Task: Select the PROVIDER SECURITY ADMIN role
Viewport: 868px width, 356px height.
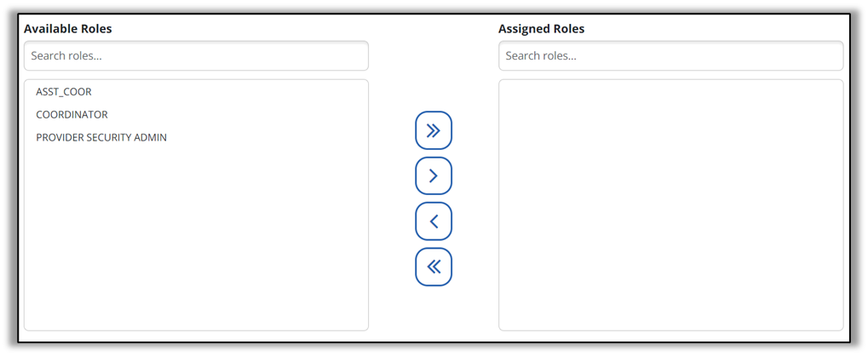Action: (x=101, y=138)
